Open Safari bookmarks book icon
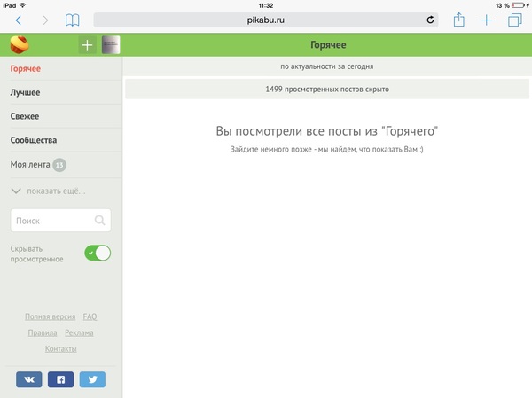Viewport: 532px width, 398px height. pos(72,20)
